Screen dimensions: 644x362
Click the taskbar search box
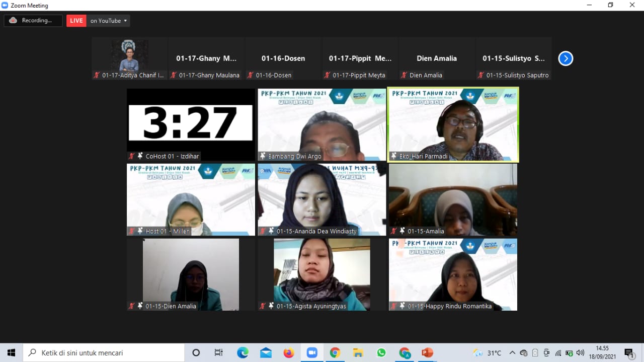tap(104, 353)
